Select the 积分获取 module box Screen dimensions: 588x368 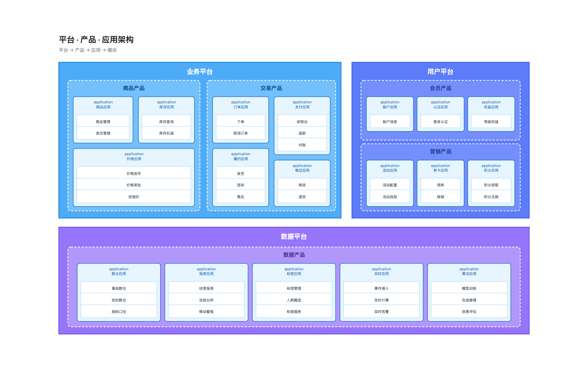(x=491, y=184)
